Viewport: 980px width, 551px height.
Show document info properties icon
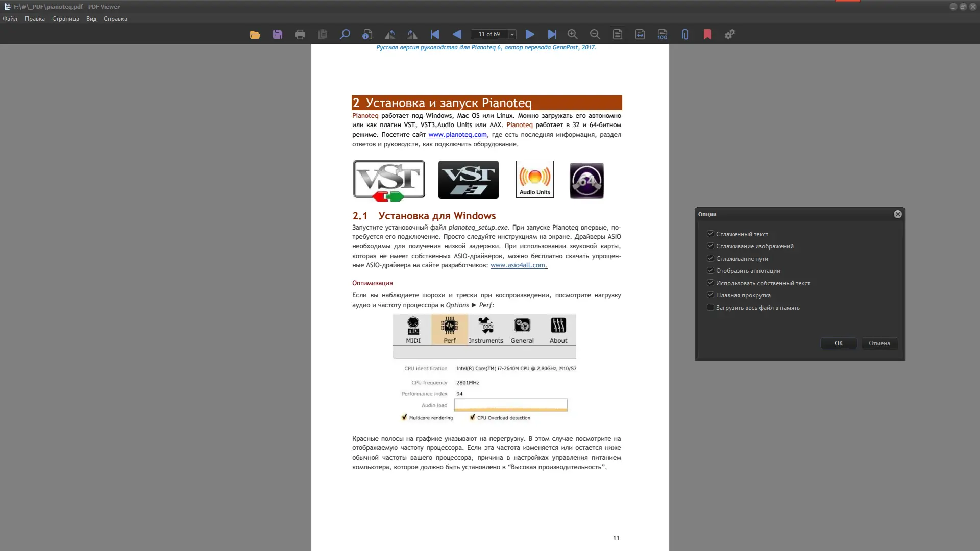pos(367,34)
